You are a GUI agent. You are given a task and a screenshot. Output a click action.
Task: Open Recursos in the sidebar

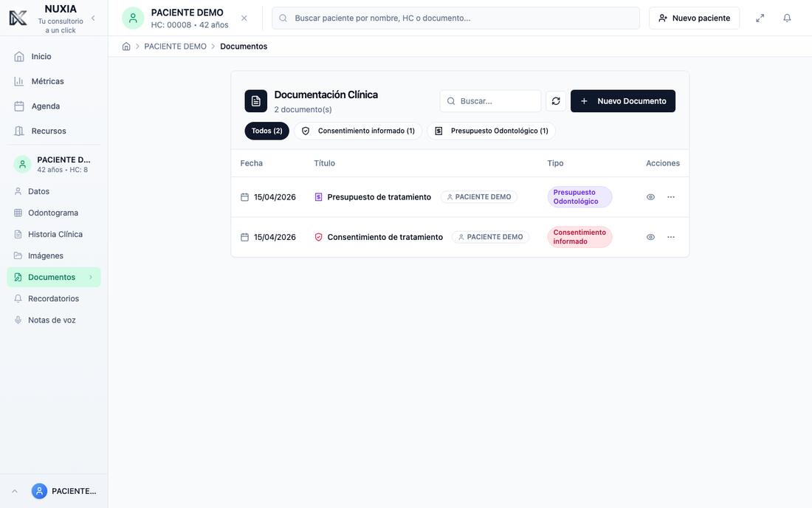point(53,131)
